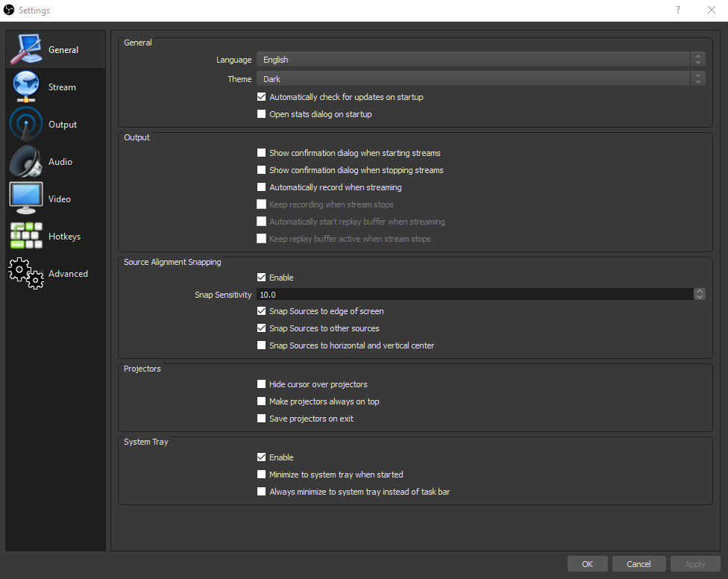Close the Settings window
Screen dimensions: 728x579
tap(712, 10)
